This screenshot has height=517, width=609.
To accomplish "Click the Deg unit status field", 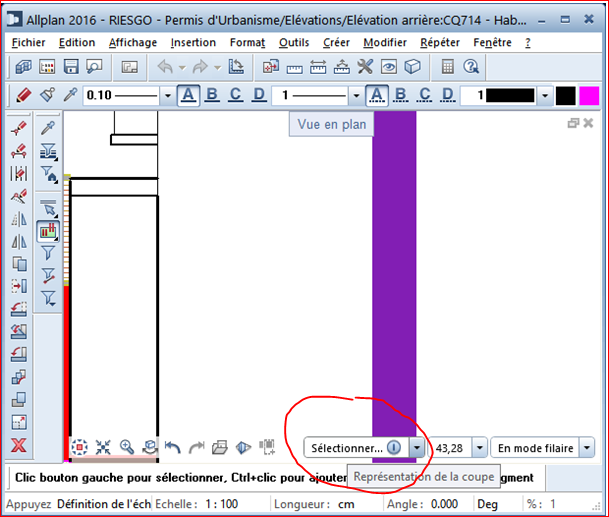I will pyautogui.click(x=487, y=504).
